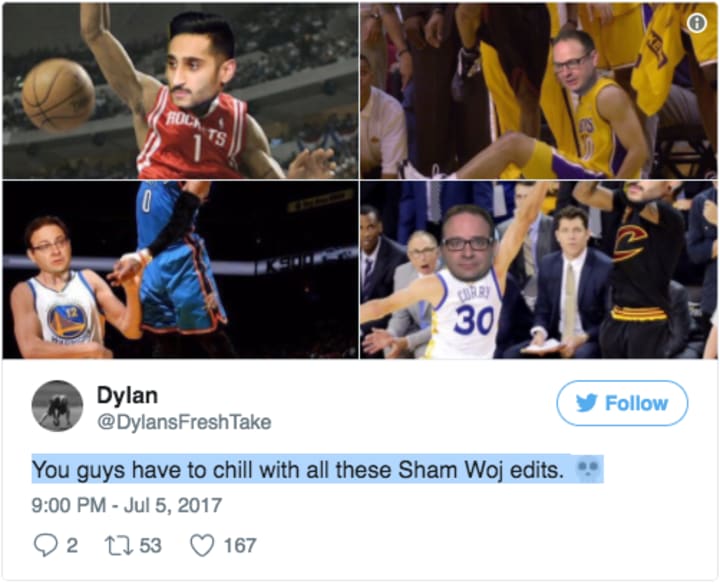Click the Twitter bird icon
The width and height of the screenshot is (720, 584).
(586, 403)
